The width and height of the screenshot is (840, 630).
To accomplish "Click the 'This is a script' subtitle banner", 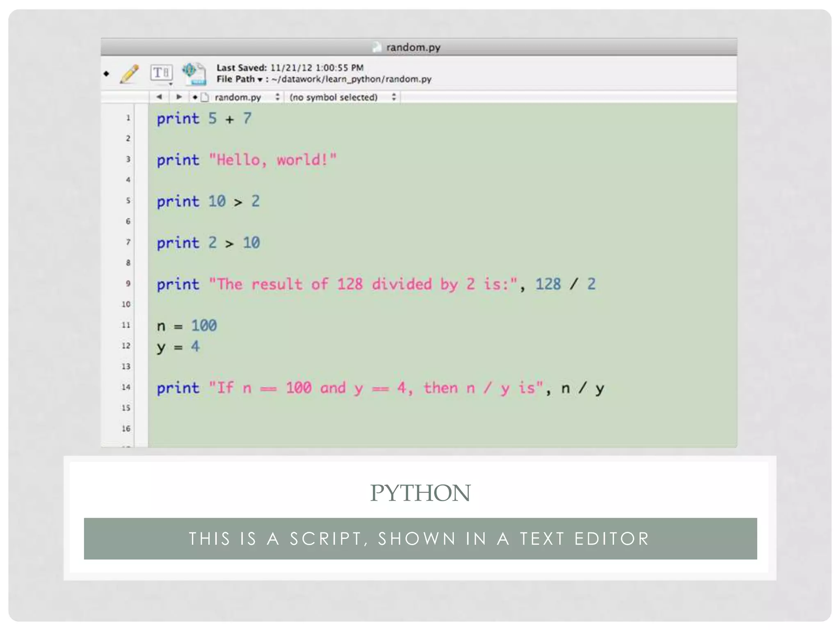I will click(x=420, y=539).
